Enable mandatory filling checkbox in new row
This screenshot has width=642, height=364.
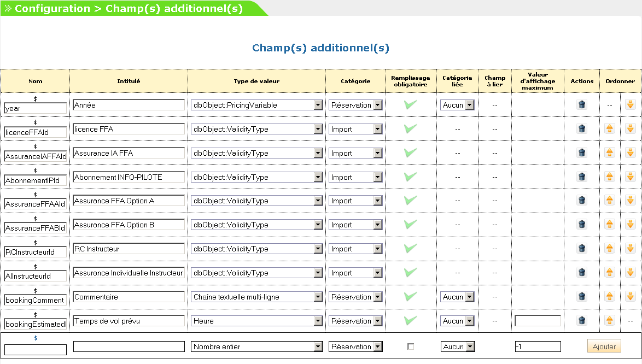411,347
